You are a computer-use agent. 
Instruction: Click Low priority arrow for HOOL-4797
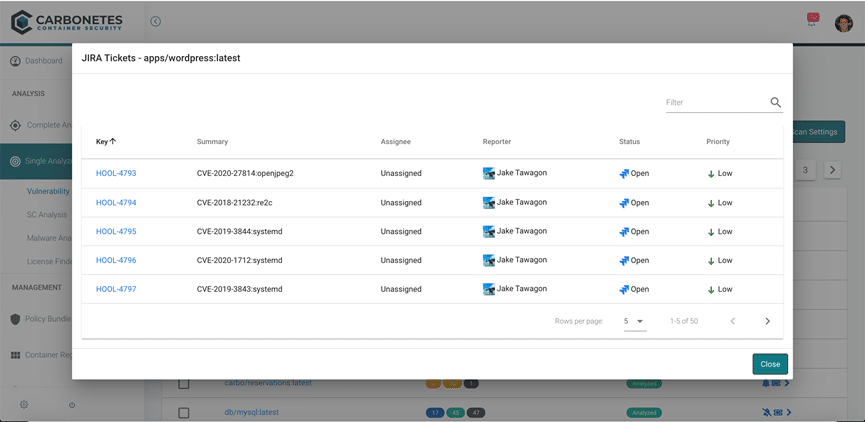click(x=711, y=290)
